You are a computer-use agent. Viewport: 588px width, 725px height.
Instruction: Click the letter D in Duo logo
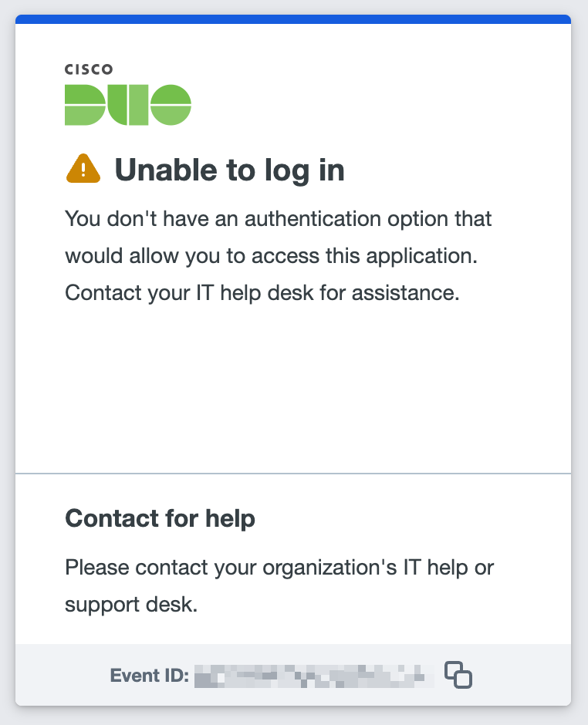coord(85,105)
